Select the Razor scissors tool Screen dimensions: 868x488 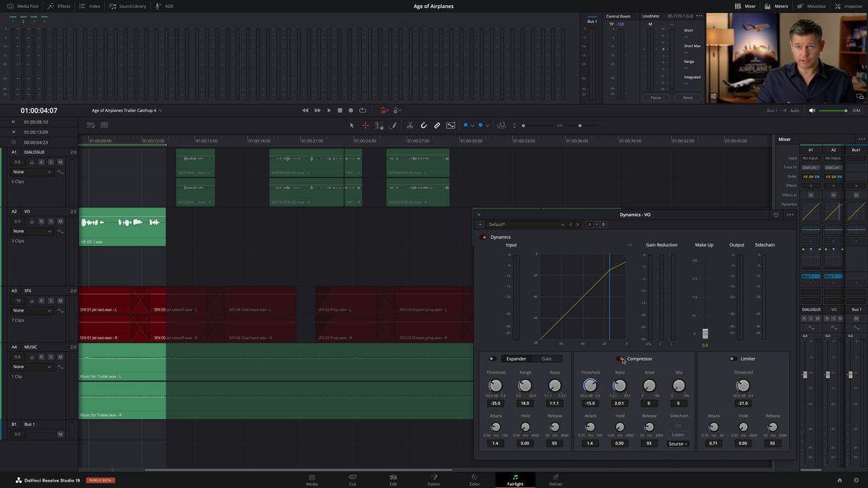409,125
